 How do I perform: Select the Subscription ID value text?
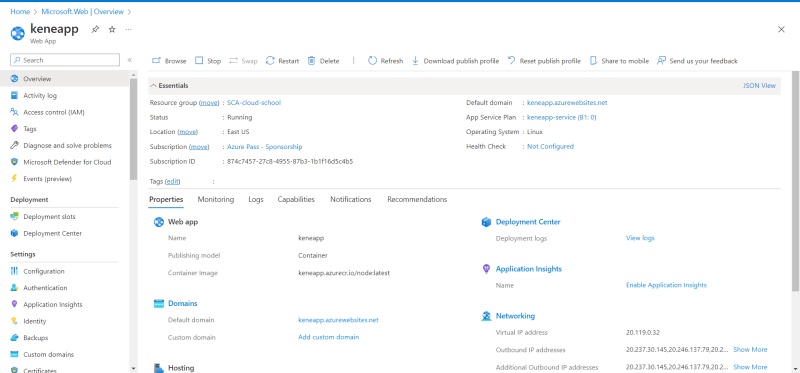[290, 162]
